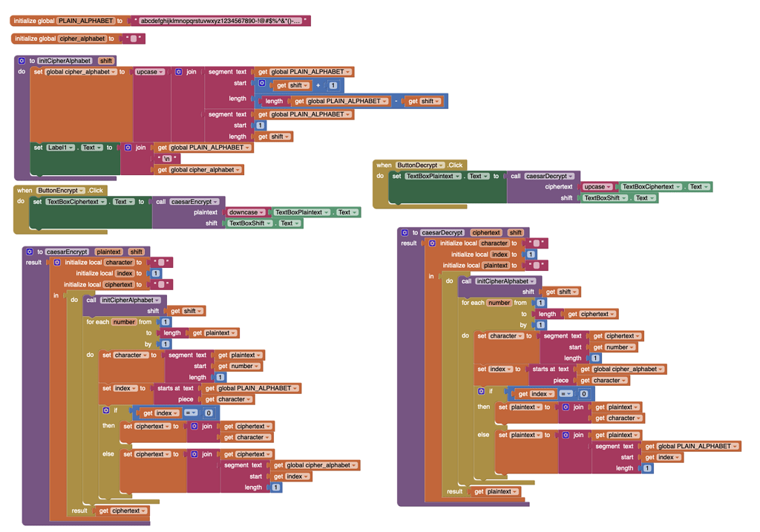760x532 pixels.
Task: Open join mutator gear after upcase block
Action: coord(178,72)
